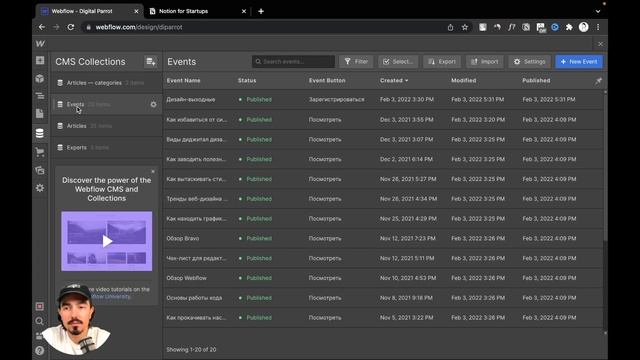The image size is (640, 360).
Task: Click the Nov 5, 2021 3:22 PM created date
Action: (407, 318)
